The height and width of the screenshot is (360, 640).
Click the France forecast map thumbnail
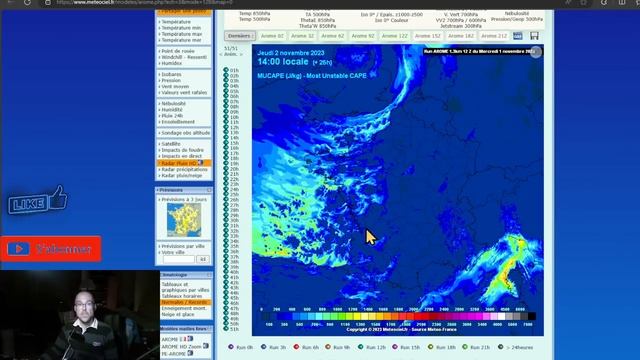[184, 220]
